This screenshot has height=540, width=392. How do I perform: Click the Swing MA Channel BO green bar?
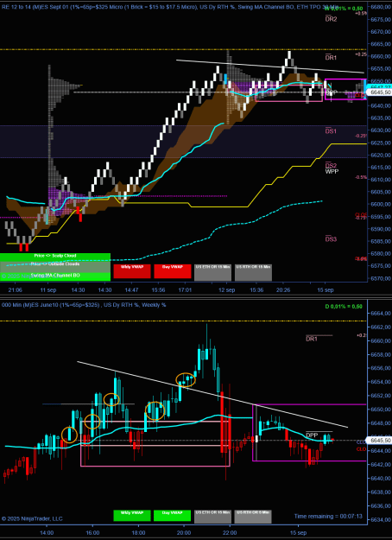click(x=55, y=276)
